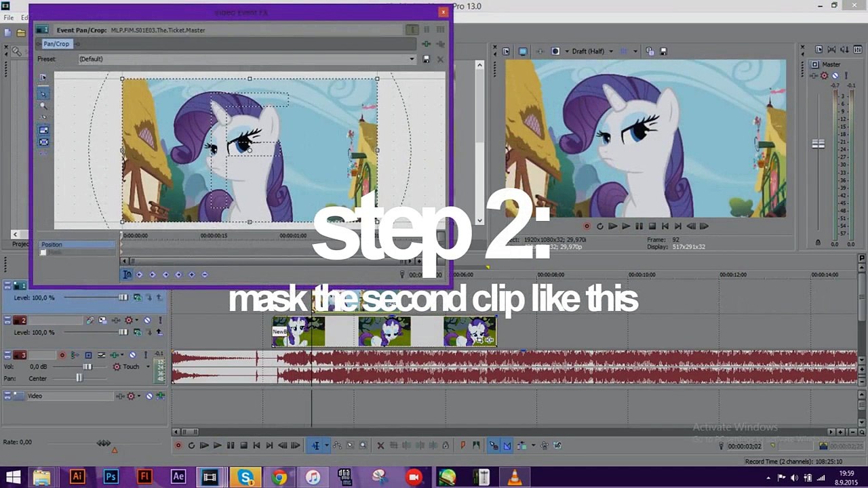Toggle Sync Cursor in Pan/Crop keyframe bar
The width and height of the screenshot is (868, 488).
127,274
